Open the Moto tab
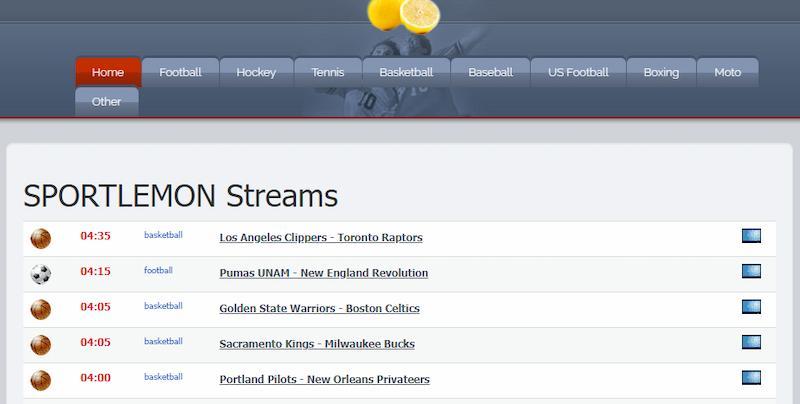Screen dimensions: 800x404 click(x=728, y=72)
